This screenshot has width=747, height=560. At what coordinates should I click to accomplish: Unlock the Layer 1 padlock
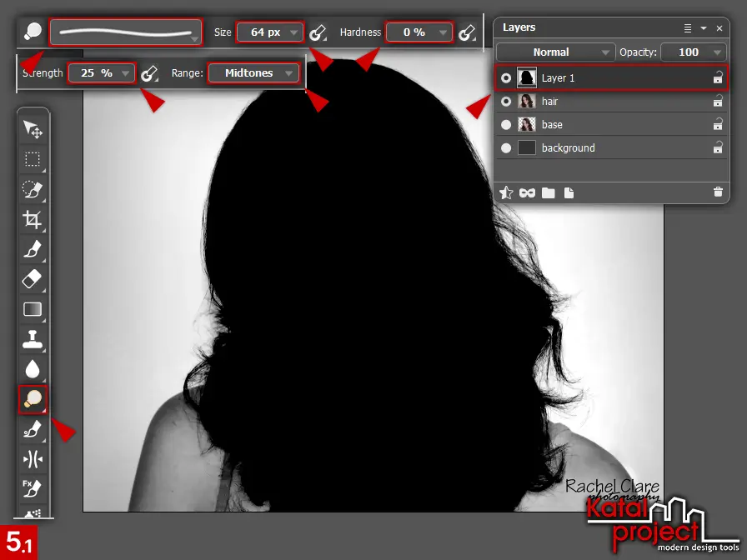pyautogui.click(x=717, y=77)
